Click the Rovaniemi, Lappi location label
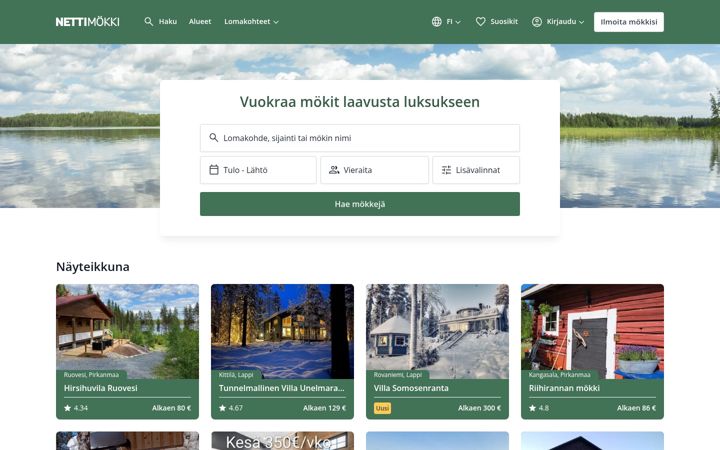 (398, 375)
